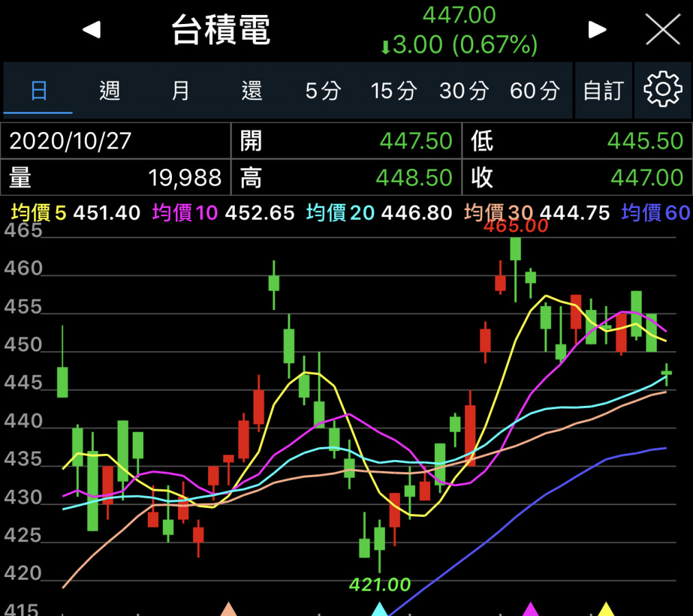Switch to 週 weekly chart tab
The height and width of the screenshot is (616, 693).
point(109,90)
